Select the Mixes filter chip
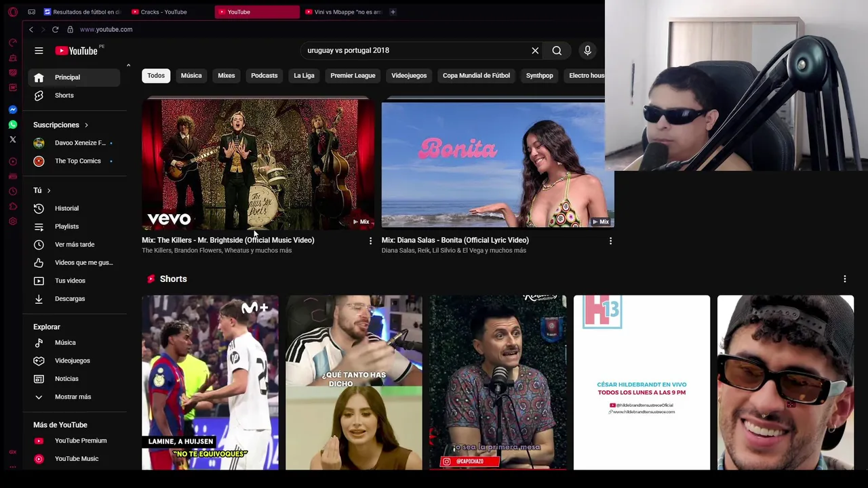The height and width of the screenshot is (488, 868). click(226, 76)
